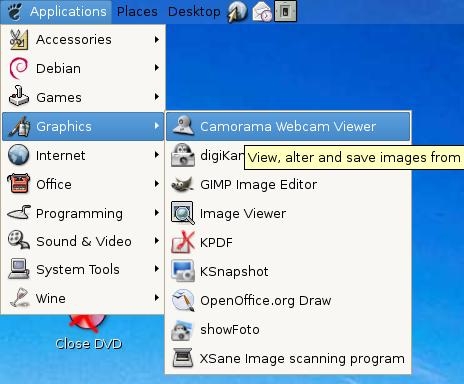Click the digiKam camera icon

183,155
